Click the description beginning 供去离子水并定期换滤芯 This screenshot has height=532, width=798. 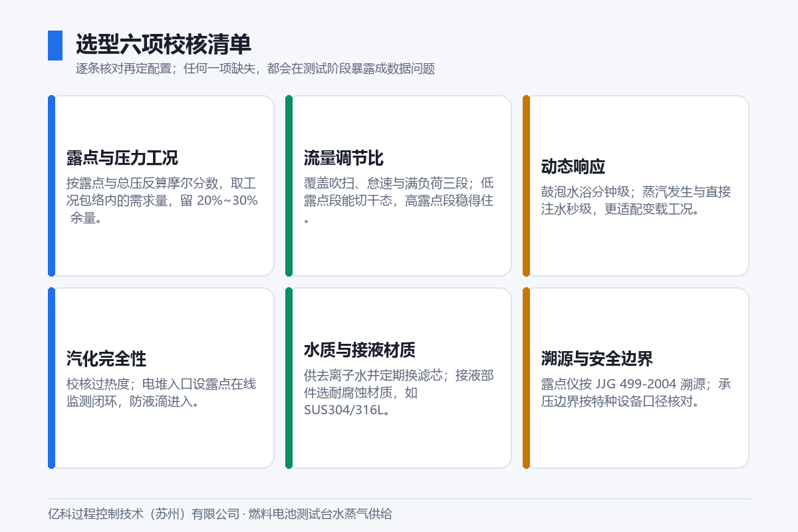pyautogui.click(x=399, y=392)
